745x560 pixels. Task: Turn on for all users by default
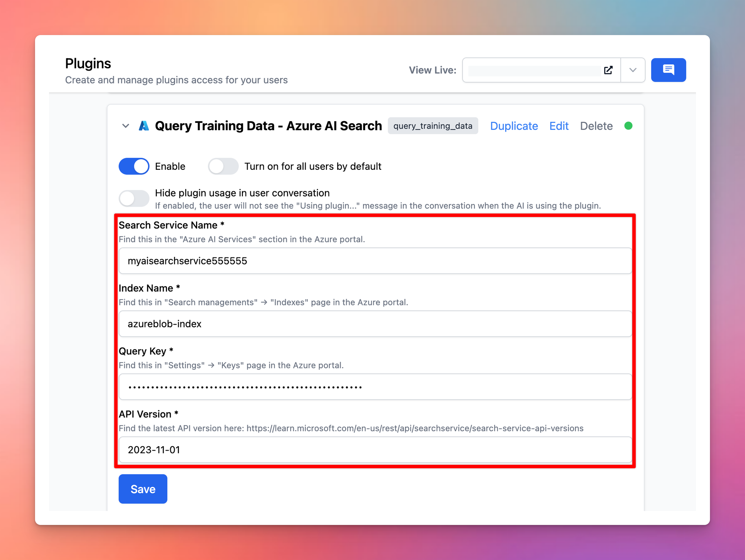[223, 166]
